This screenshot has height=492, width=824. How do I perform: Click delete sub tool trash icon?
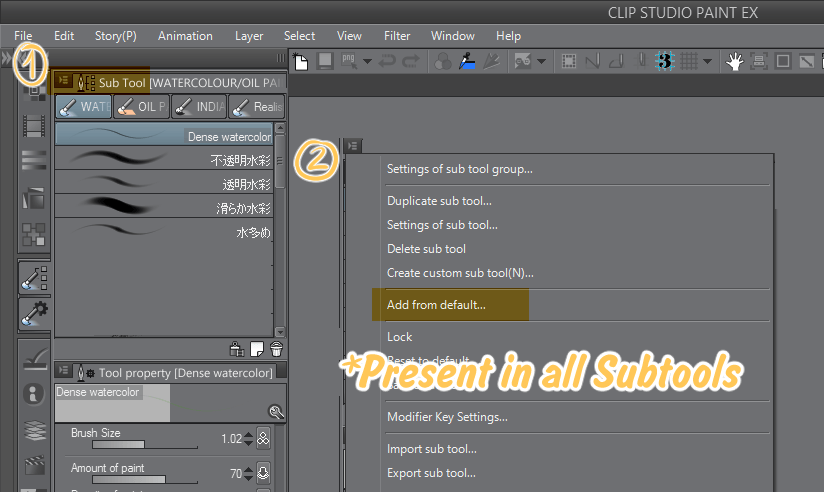click(x=277, y=349)
